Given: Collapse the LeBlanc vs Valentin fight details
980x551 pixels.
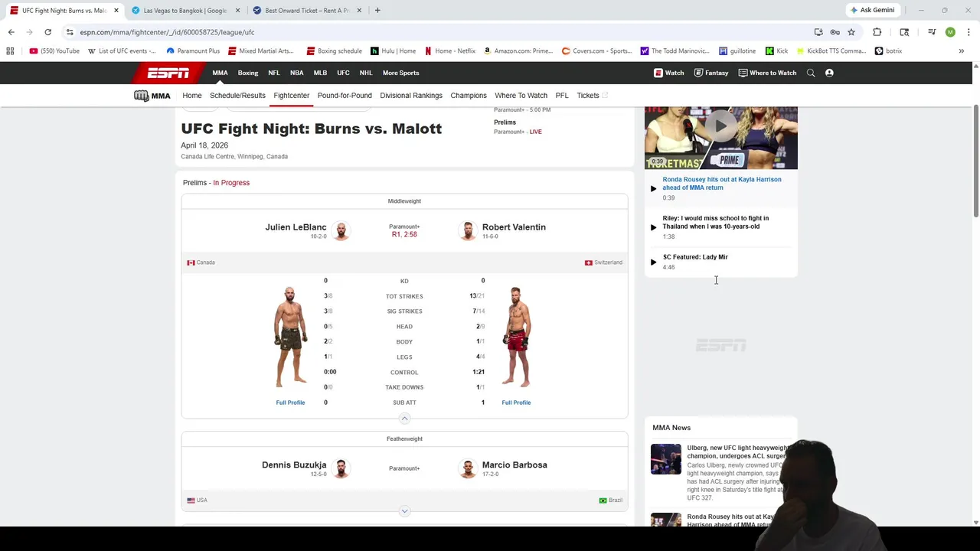Looking at the screenshot, I should pyautogui.click(x=404, y=419).
